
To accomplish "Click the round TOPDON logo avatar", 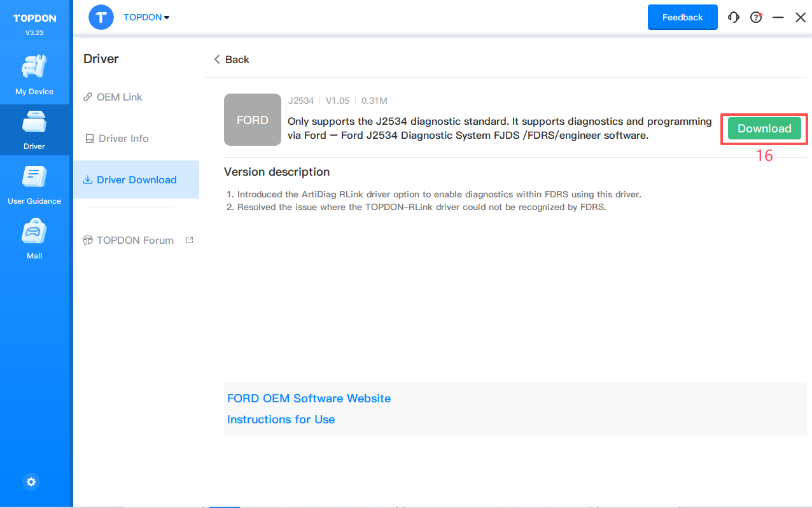I will point(101,17).
